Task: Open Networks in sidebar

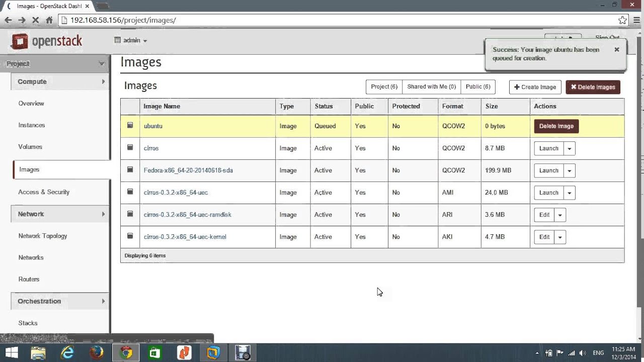Action: click(31, 257)
